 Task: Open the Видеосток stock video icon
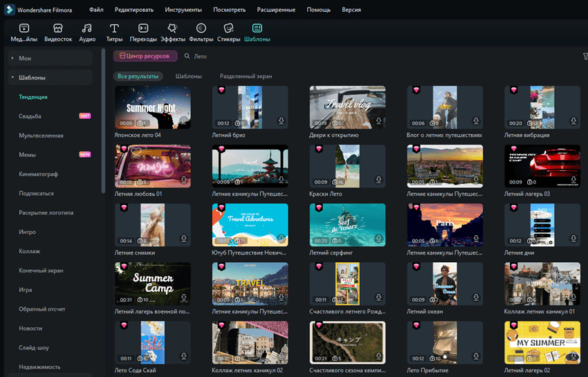pyautogui.click(x=58, y=32)
